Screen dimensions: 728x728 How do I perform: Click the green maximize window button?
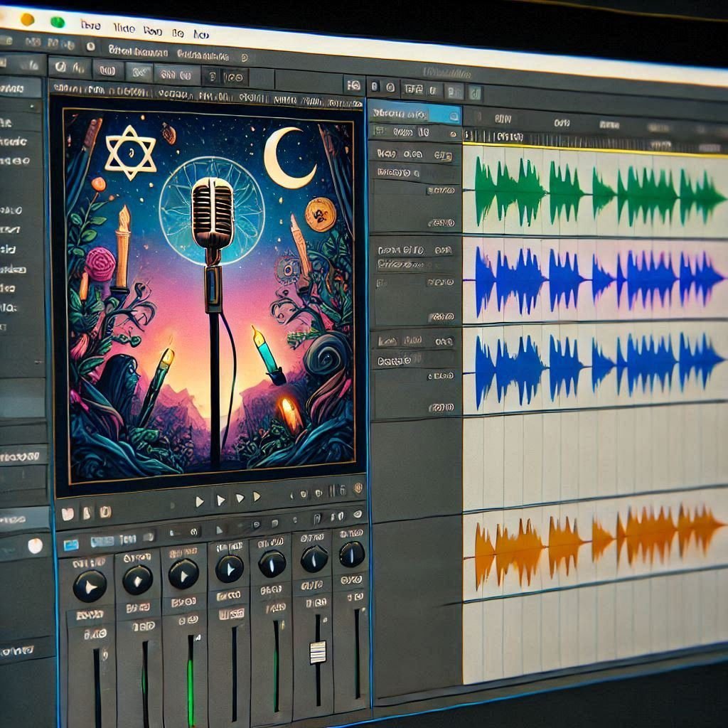click(58, 22)
